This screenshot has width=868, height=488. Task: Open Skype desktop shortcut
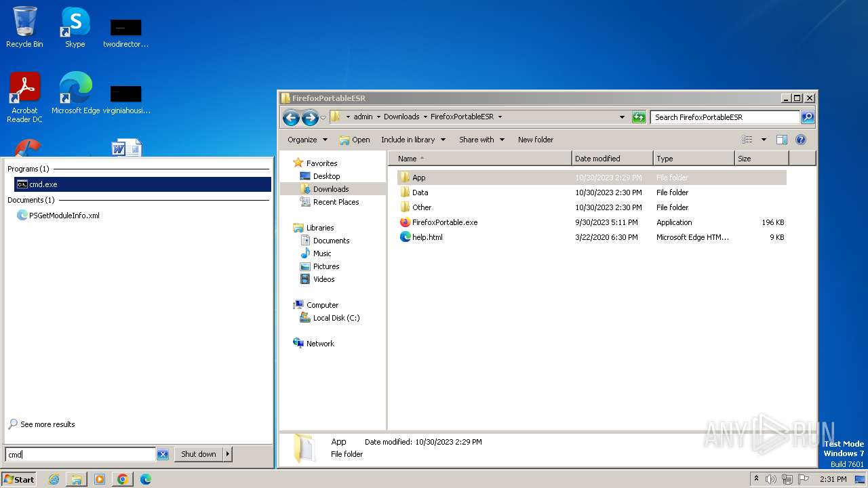pos(75,27)
